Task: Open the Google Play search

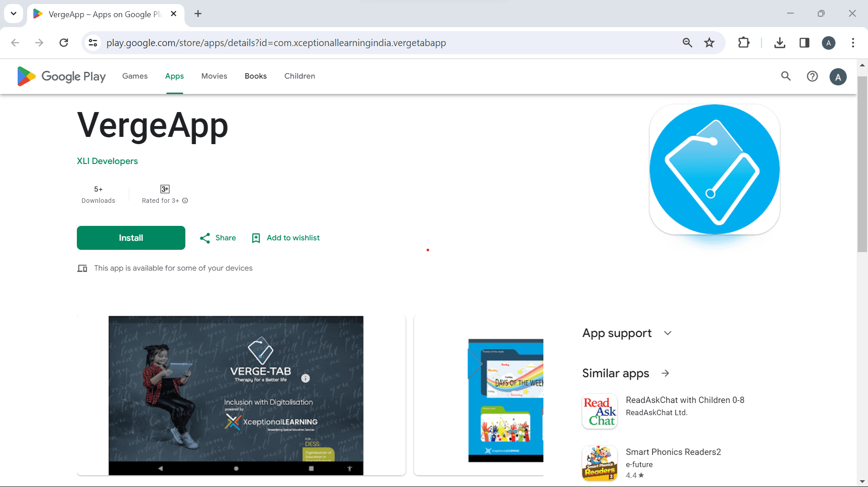Action: (786, 76)
